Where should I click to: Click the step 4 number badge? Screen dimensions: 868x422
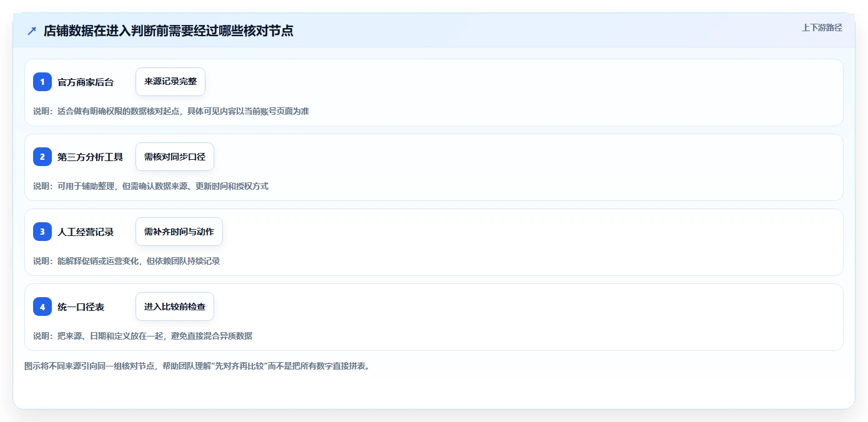[42, 307]
